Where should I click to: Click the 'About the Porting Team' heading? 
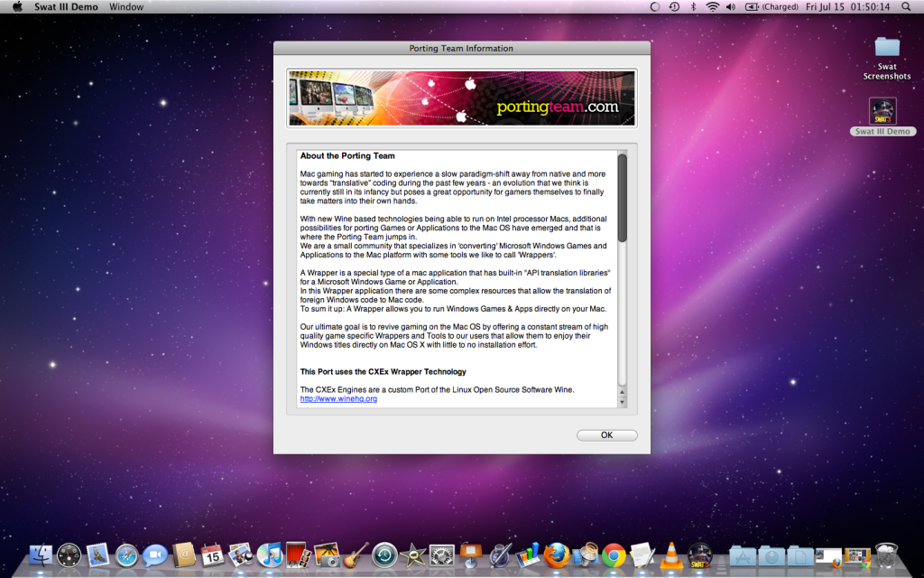click(x=347, y=155)
